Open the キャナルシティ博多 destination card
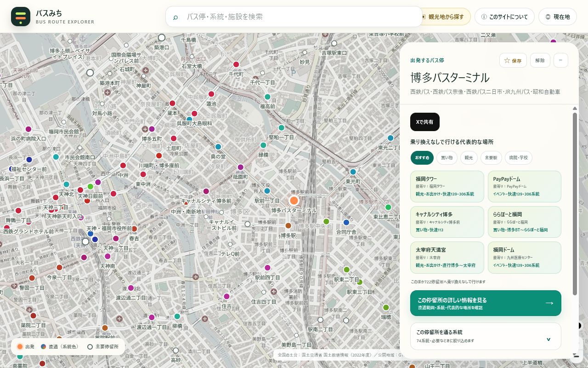The image size is (588, 368). click(447, 222)
